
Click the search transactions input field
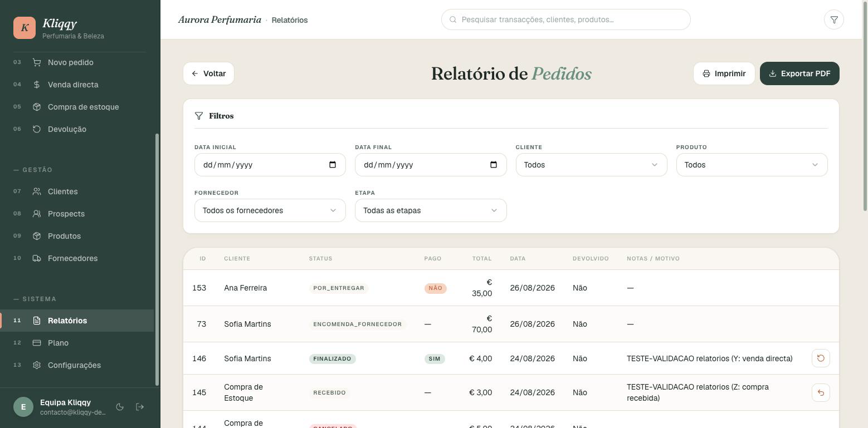coord(565,19)
